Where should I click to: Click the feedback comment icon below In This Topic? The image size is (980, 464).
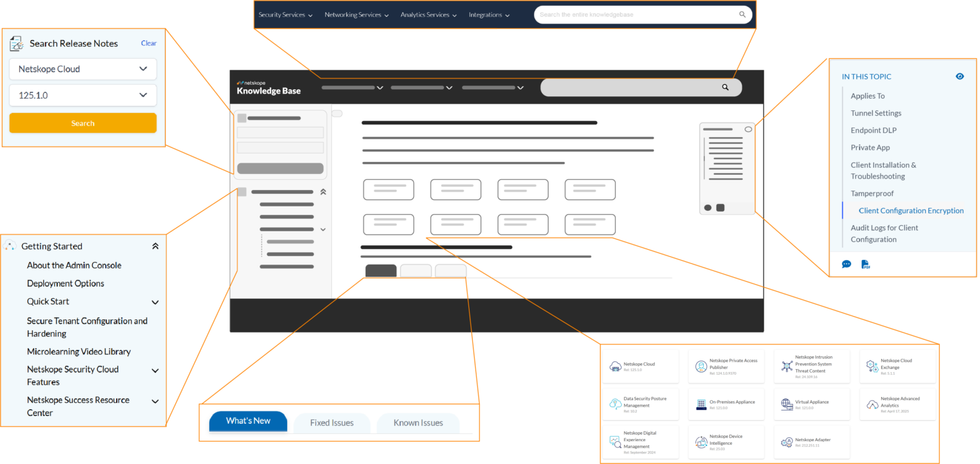[x=847, y=264]
